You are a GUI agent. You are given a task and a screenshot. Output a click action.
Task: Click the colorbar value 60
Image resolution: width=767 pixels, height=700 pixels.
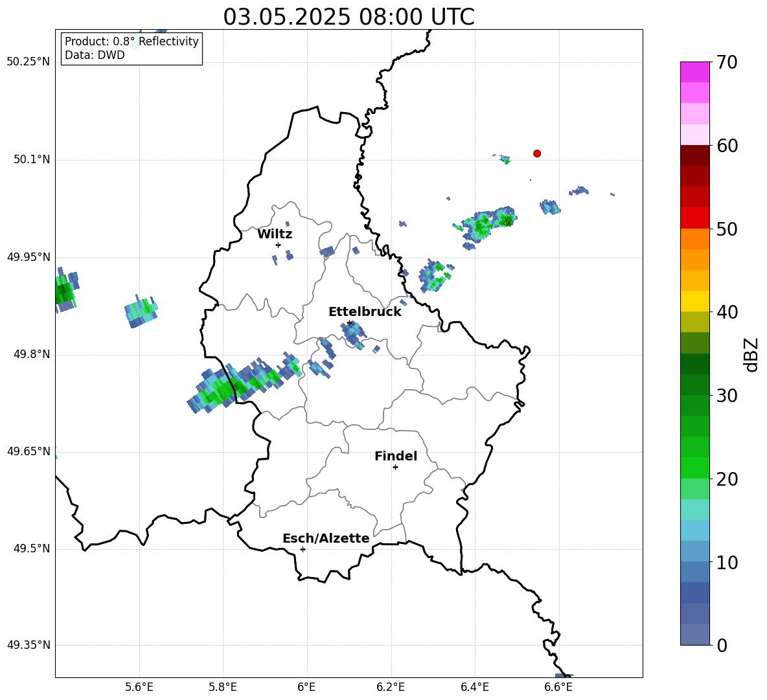(727, 146)
